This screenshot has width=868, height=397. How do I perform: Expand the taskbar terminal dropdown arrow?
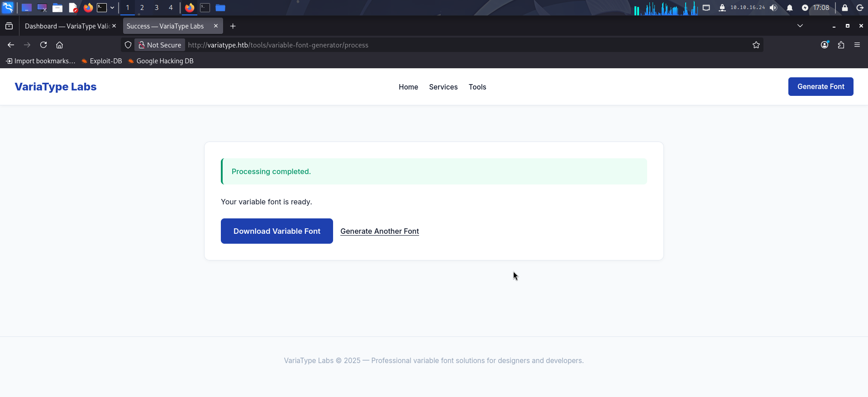point(112,8)
